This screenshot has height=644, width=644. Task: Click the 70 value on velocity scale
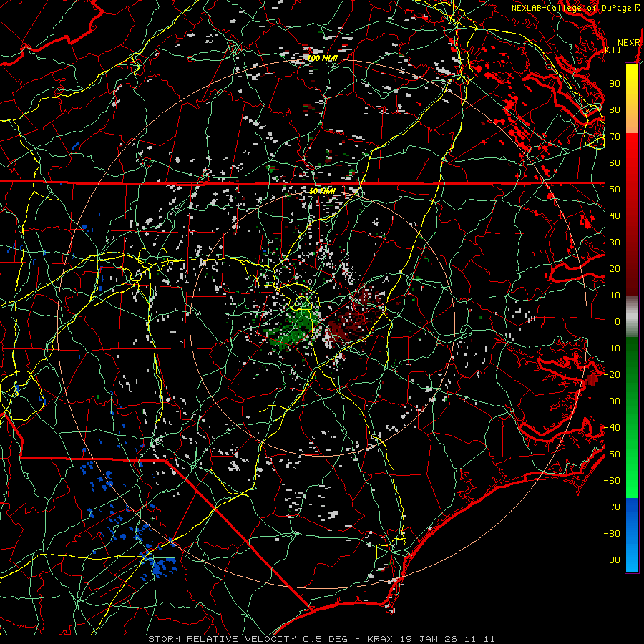click(x=615, y=137)
